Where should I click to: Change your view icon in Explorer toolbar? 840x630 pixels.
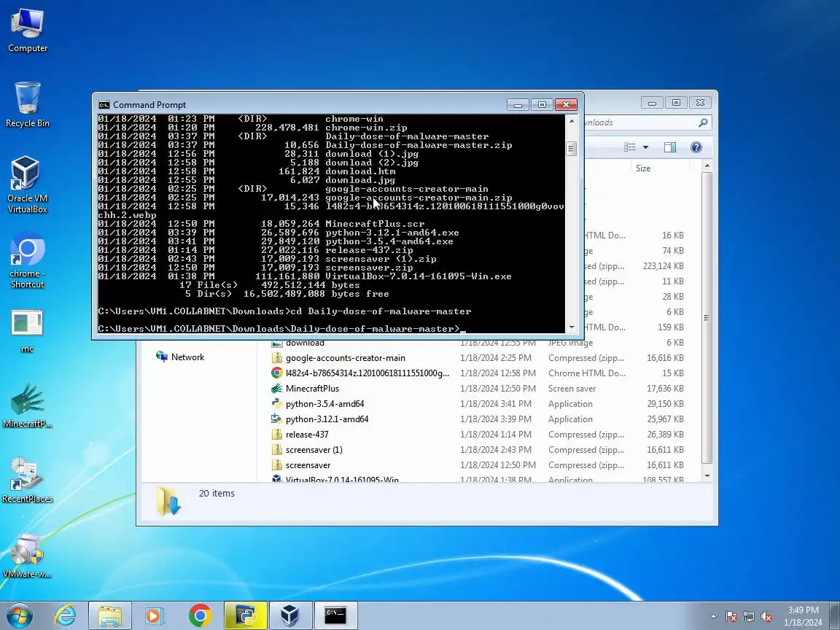[630, 147]
